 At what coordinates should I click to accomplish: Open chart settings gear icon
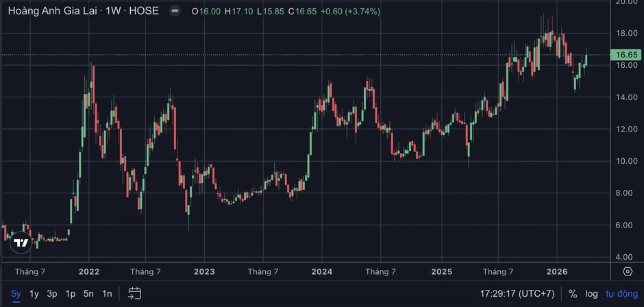627,271
